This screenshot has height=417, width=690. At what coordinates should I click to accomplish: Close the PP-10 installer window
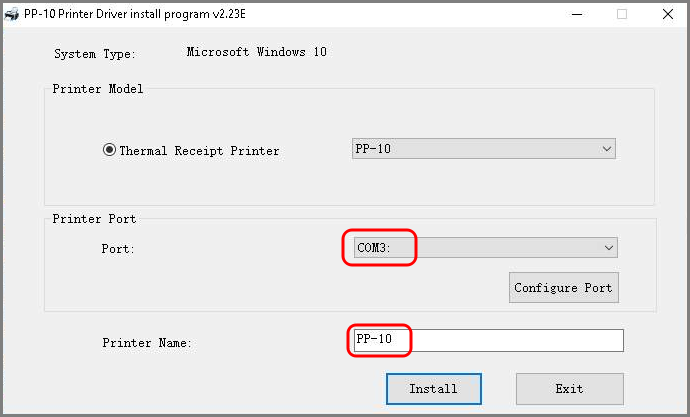pos(667,14)
